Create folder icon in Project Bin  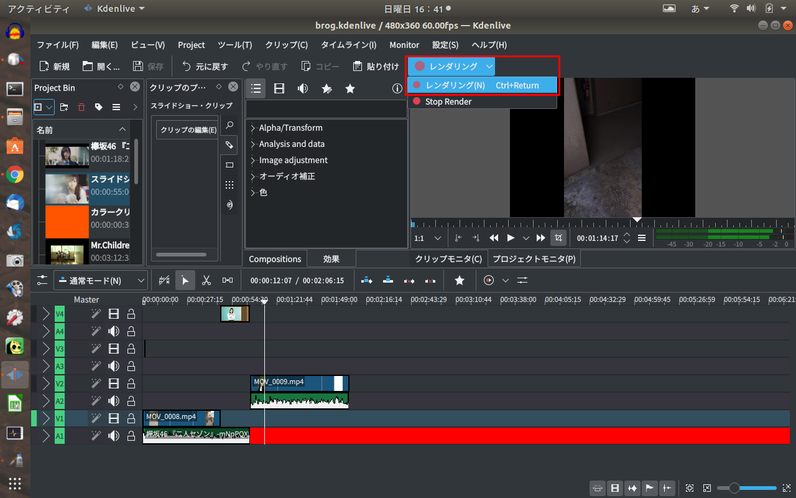coord(64,107)
